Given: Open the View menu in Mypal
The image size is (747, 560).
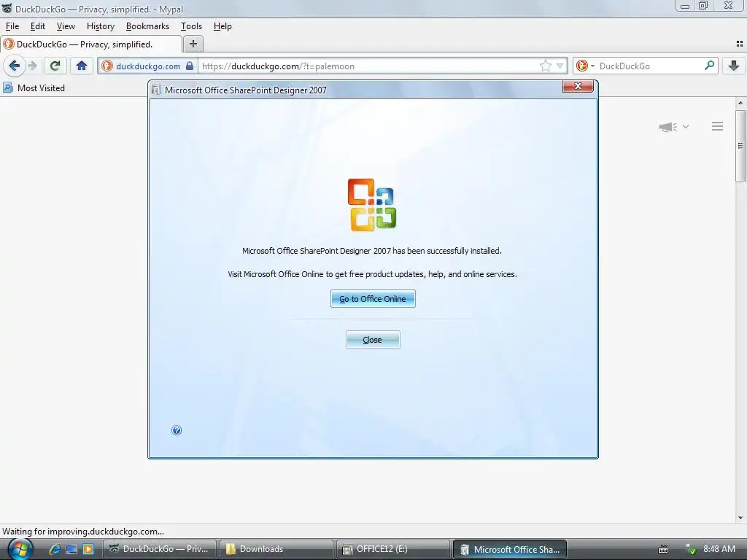Looking at the screenshot, I should [66, 26].
